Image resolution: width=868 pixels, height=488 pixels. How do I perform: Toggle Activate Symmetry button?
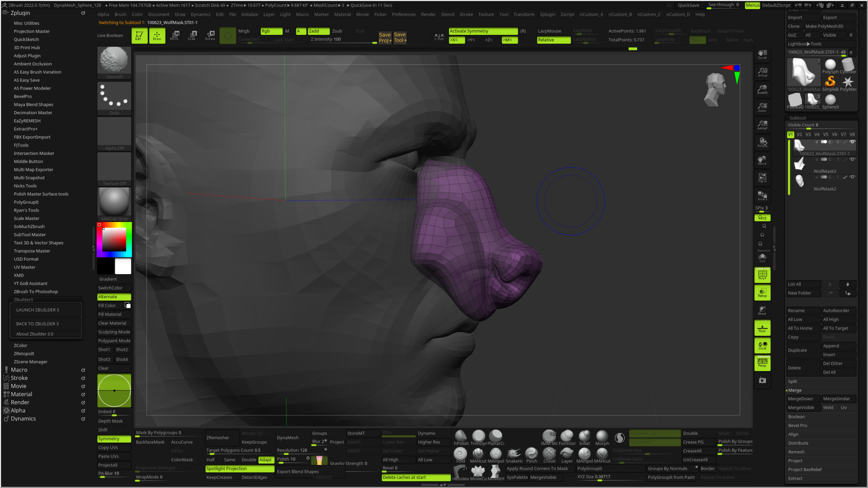pos(483,31)
